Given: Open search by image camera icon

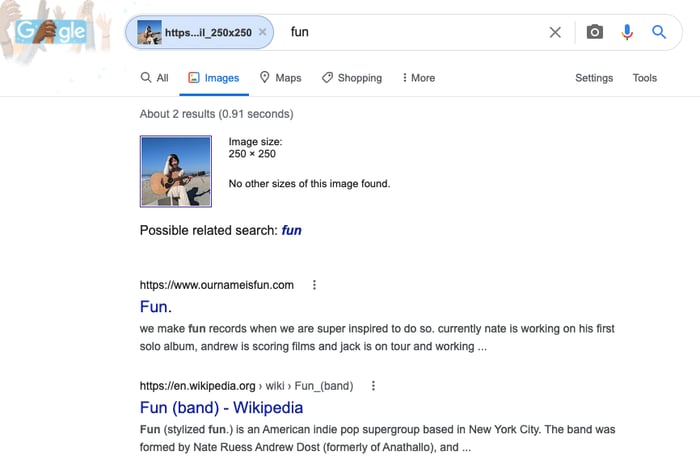Looking at the screenshot, I should point(594,32).
